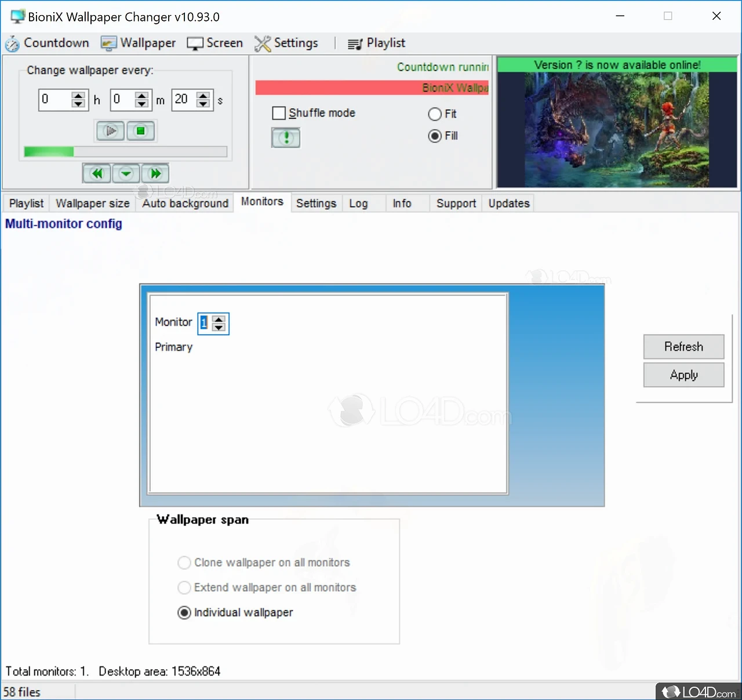The width and height of the screenshot is (742, 700).
Task: Select the Fill radio button
Action: [435, 136]
